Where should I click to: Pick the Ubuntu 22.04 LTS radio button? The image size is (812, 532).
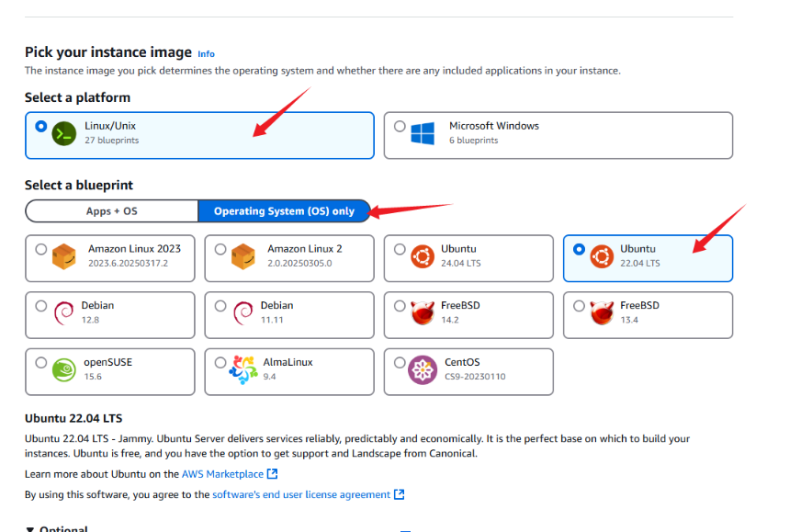point(579,249)
